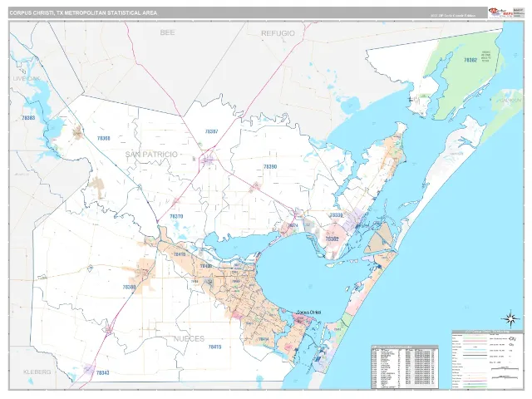Click ZIP code label 78383
This screenshot has height=399, width=532.
click(28, 118)
